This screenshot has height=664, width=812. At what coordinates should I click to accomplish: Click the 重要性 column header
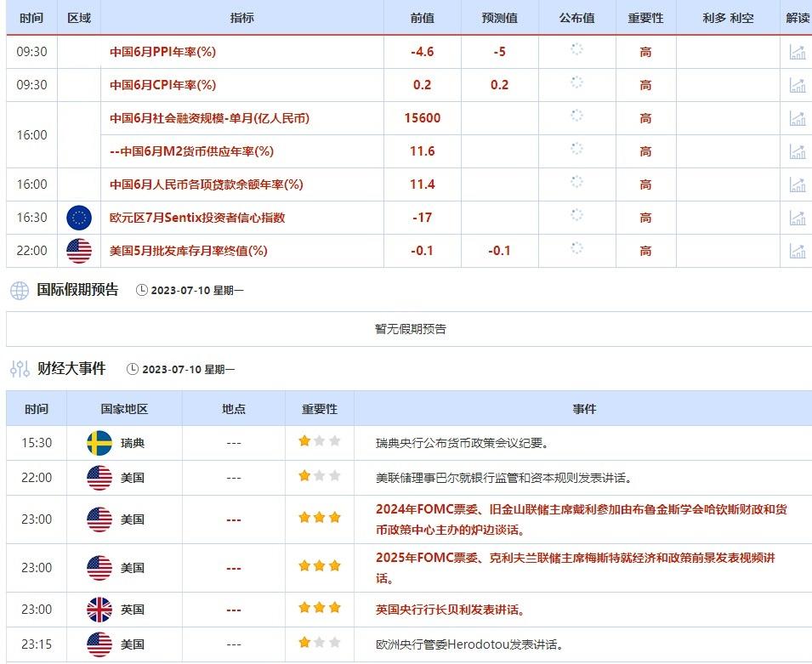(x=645, y=16)
